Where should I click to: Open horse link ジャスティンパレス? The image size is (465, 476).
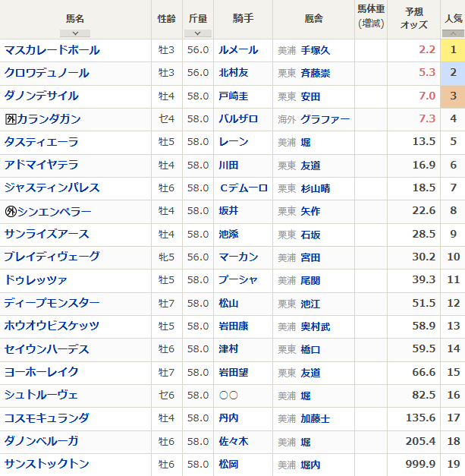(x=52, y=188)
